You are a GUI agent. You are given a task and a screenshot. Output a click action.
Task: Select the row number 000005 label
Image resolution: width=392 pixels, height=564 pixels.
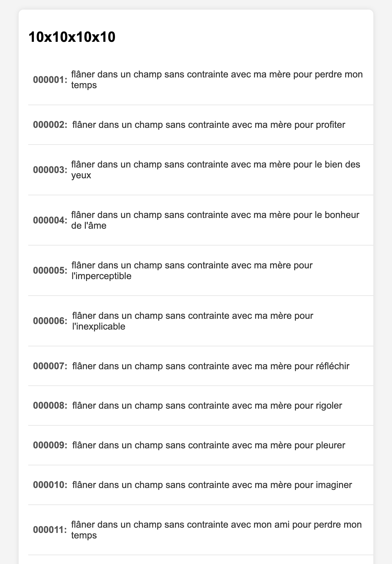(x=50, y=271)
